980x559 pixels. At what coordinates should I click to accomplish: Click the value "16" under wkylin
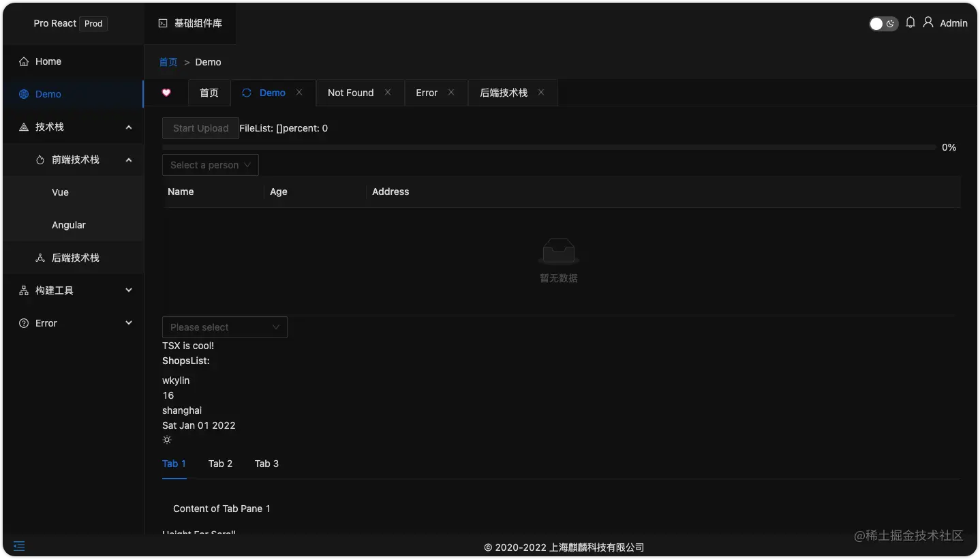(168, 395)
